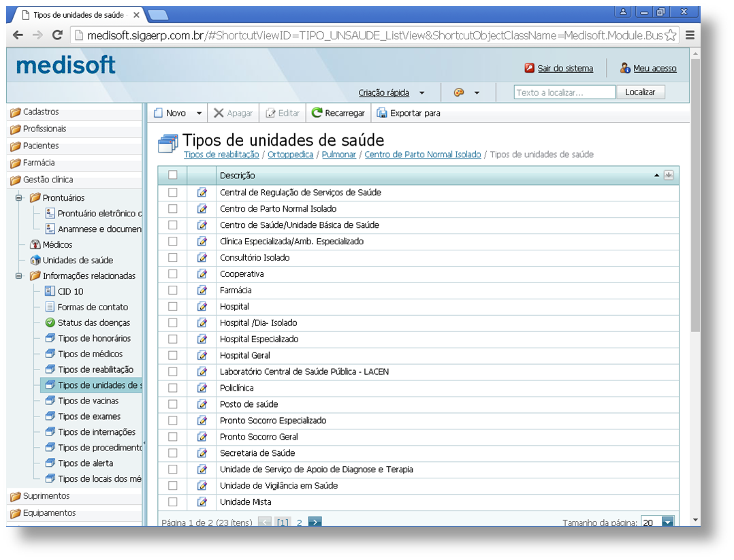This screenshot has height=560, width=734.
Task: Click edit icon for Farmácia row
Action: tap(202, 290)
